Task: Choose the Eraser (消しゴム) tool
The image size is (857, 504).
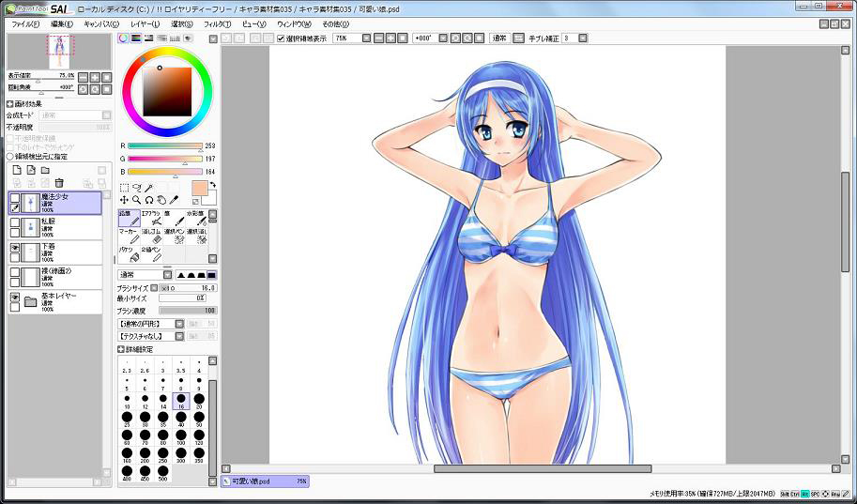Action: pos(151,236)
